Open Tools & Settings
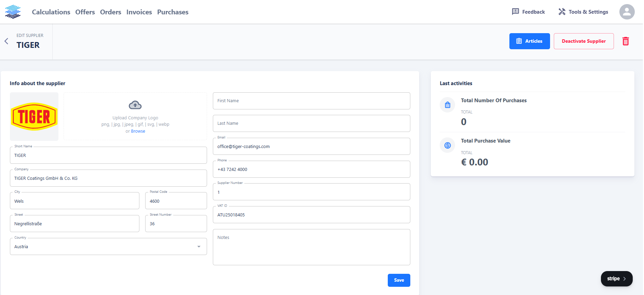 click(x=583, y=12)
